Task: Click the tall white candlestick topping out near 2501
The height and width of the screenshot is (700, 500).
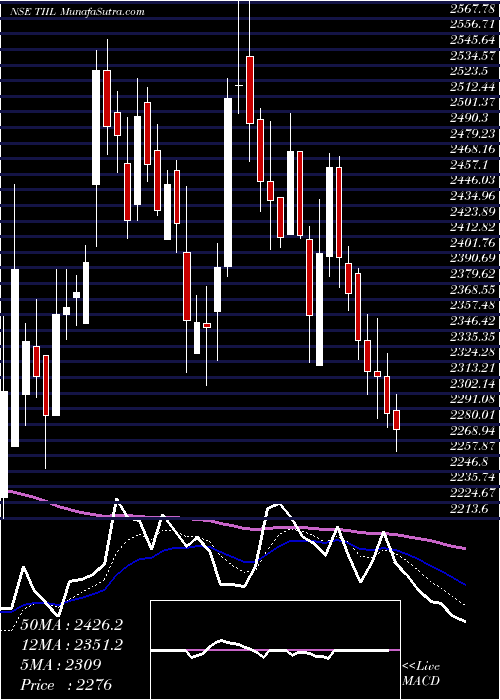Action: tap(228, 183)
